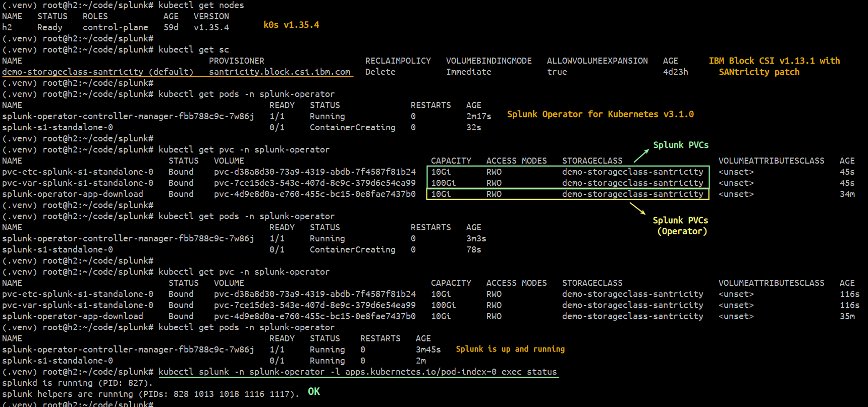Select the "32s" standalone pod age
Image resolution: width=868 pixels, height=407 pixels.
(474, 127)
